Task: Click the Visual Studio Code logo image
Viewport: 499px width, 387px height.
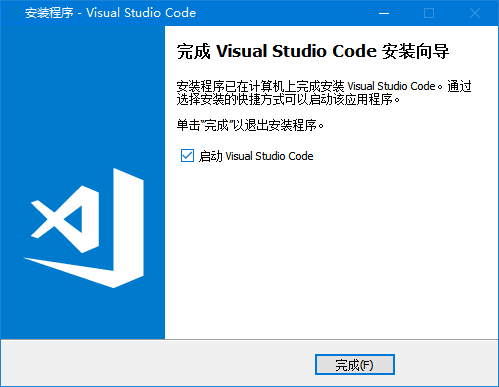Action: coord(84,228)
